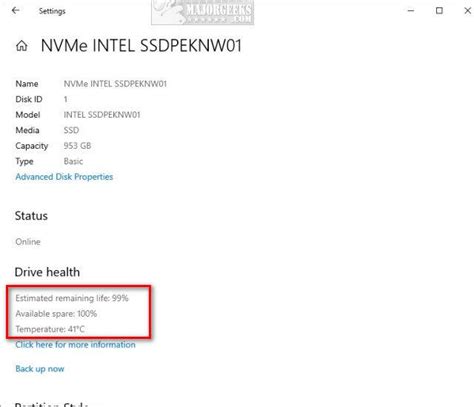
Task: Open Settings home via house icon
Action: click(x=22, y=46)
